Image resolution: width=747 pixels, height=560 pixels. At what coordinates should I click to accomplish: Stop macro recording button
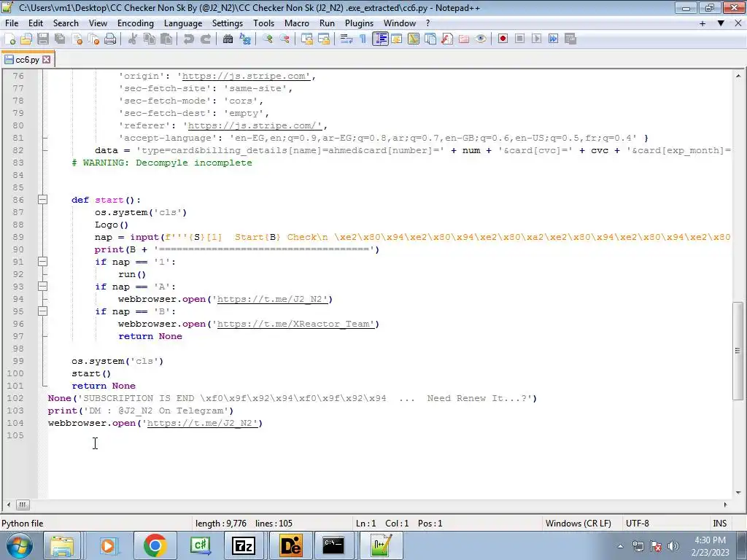click(x=519, y=39)
